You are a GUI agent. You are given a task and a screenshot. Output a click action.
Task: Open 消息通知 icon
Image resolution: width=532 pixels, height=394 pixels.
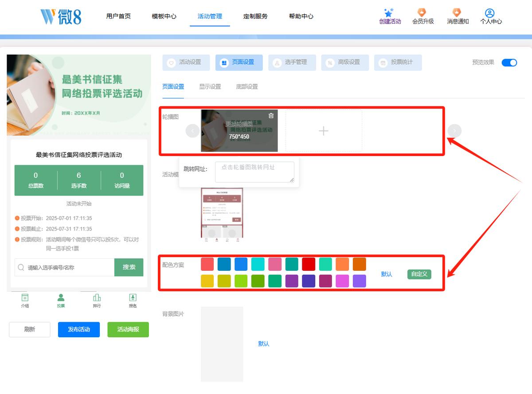pyautogui.click(x=456, y=13)
